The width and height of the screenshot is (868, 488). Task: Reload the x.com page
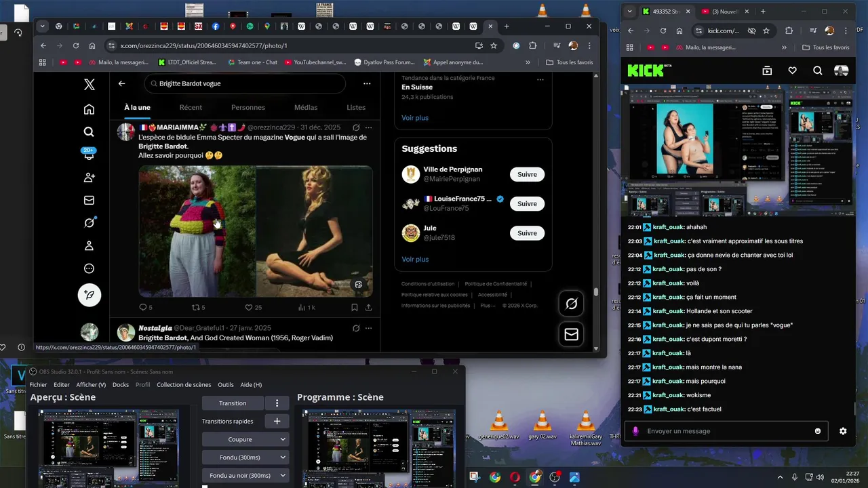[75, 45]
